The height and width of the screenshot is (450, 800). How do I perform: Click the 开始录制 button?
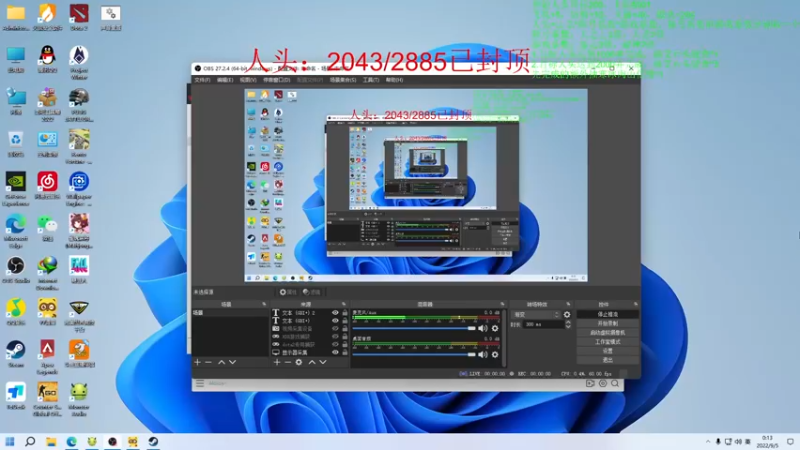tap(608, 323)
